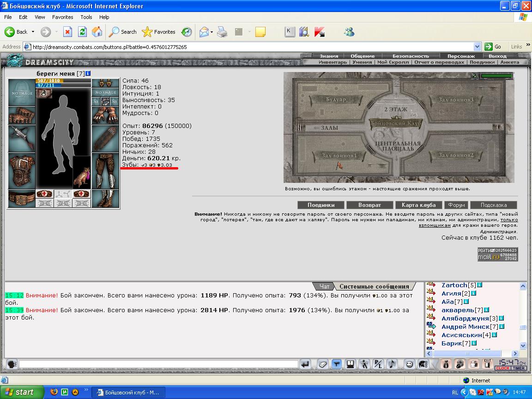The image size is (532, 399).
Task: Click the Windows start button
Action: (22, 392)
